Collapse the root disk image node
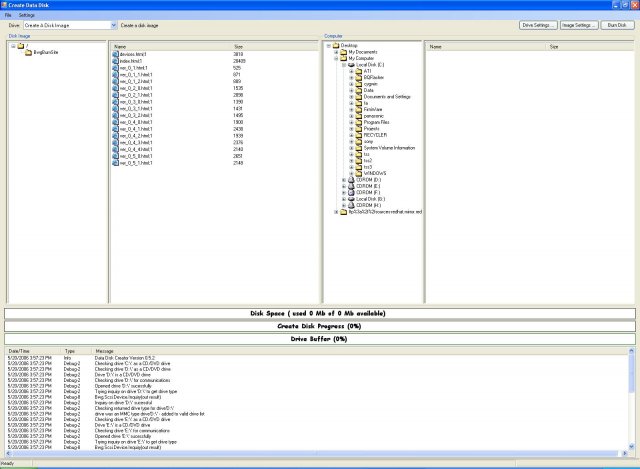 (13, 45)
